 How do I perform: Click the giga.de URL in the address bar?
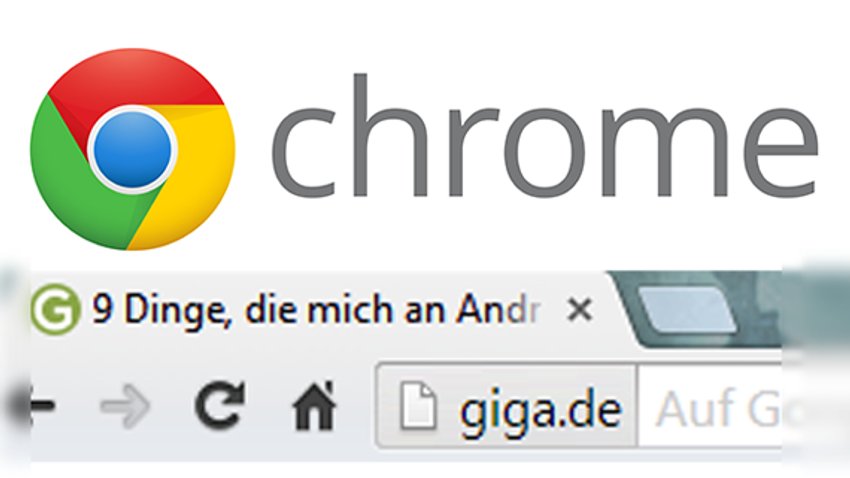(540, 410)
